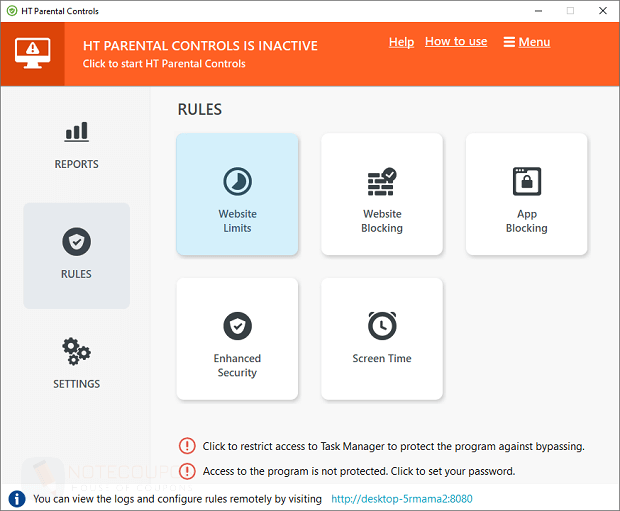This screenshot has width=620, height=511.
Task: Open the Enhanced Security rule tile
Action: 237,339
